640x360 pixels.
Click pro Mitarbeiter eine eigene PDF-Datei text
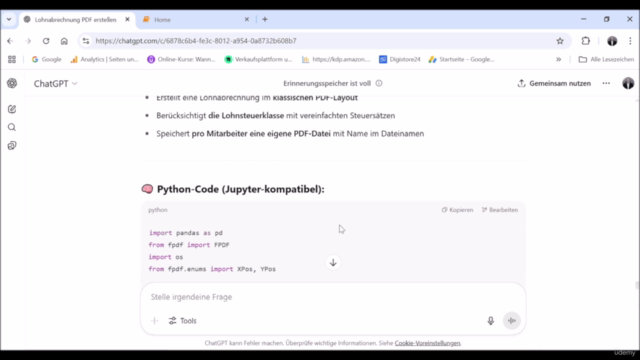[x=261, y=133]
